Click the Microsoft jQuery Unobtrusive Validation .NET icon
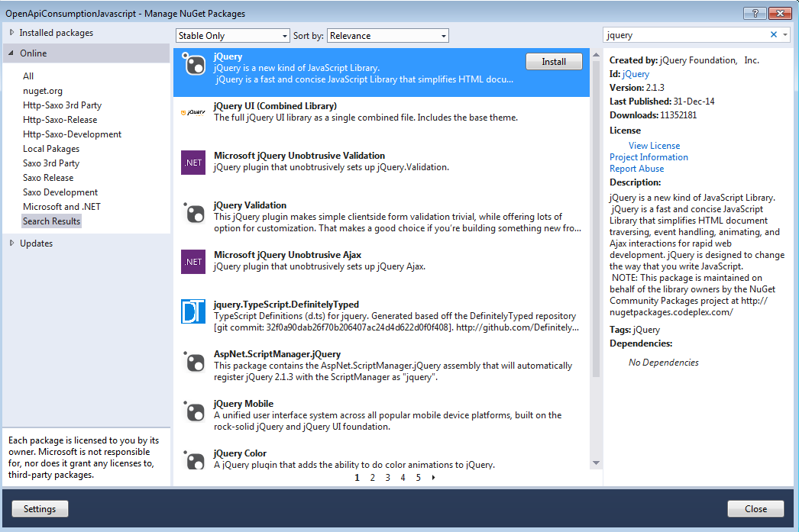Screen dimensions: 799x532 click(x=193, y=163)
